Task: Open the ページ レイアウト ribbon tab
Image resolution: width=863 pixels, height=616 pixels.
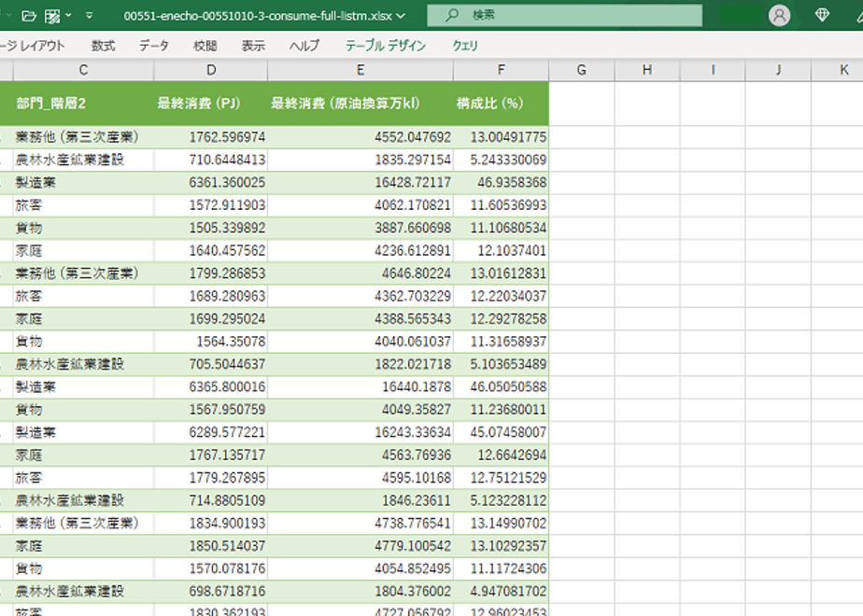Action: tap(32, 46)
